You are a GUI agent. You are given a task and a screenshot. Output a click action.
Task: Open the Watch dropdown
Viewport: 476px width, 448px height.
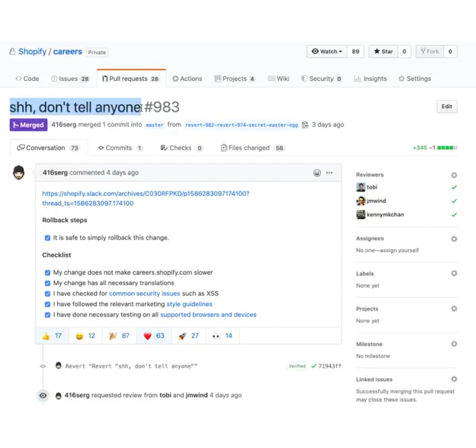pos(327,51)
